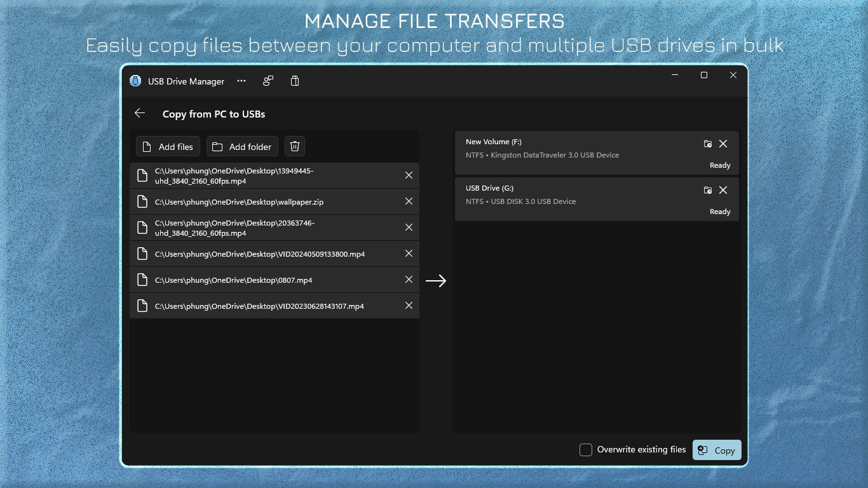Remove VID20230628143107.mp4 from the list
The width and height of the screenshot is (868, 488).
click(x=409, y=306)
